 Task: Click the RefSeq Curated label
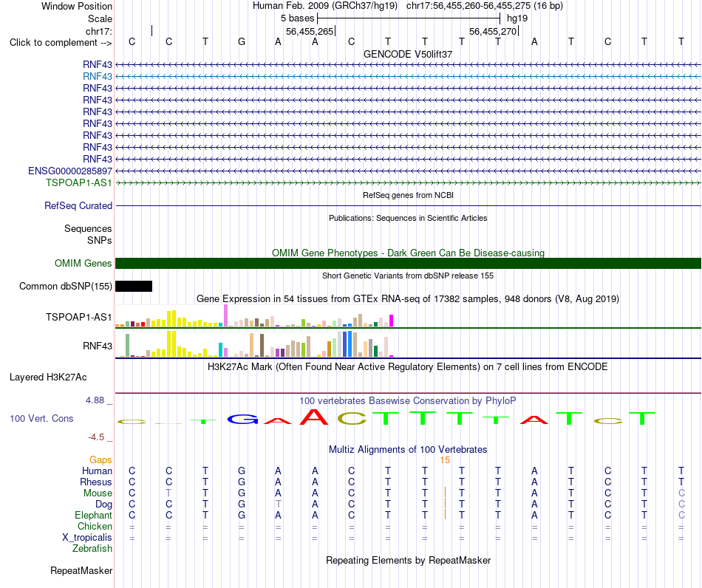point(78,206)
